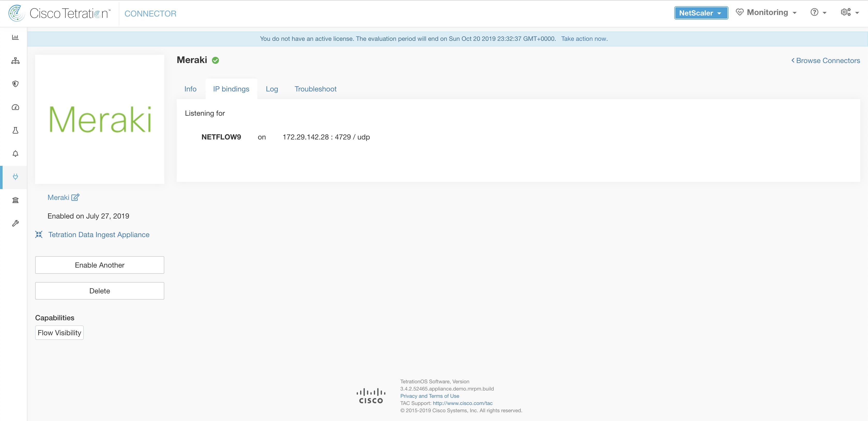Select the connector/lightning bolt icon in sidebar
The width and height of the screenshot is (868, 421).
(x=15, y=177)
